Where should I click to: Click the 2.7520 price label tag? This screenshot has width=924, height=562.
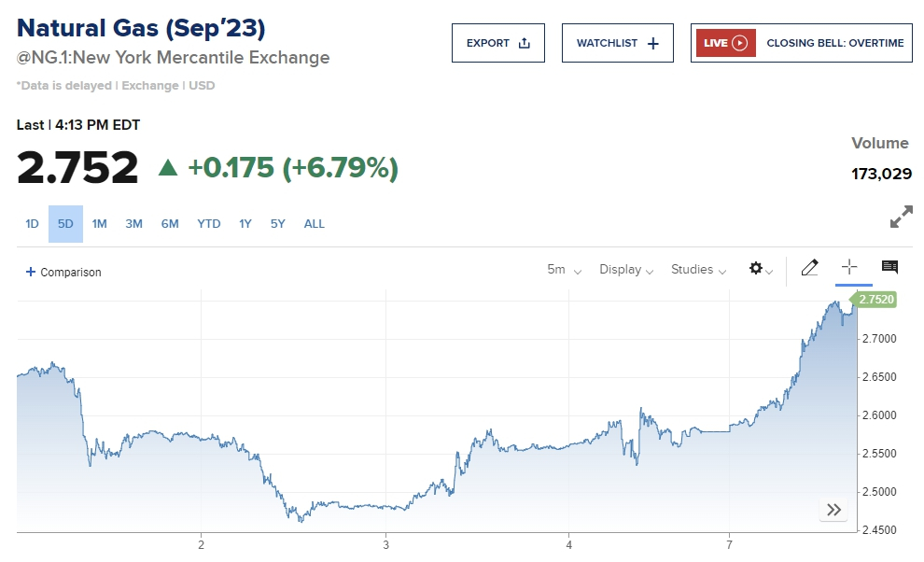pyautogui.click(x=875, y=300)
